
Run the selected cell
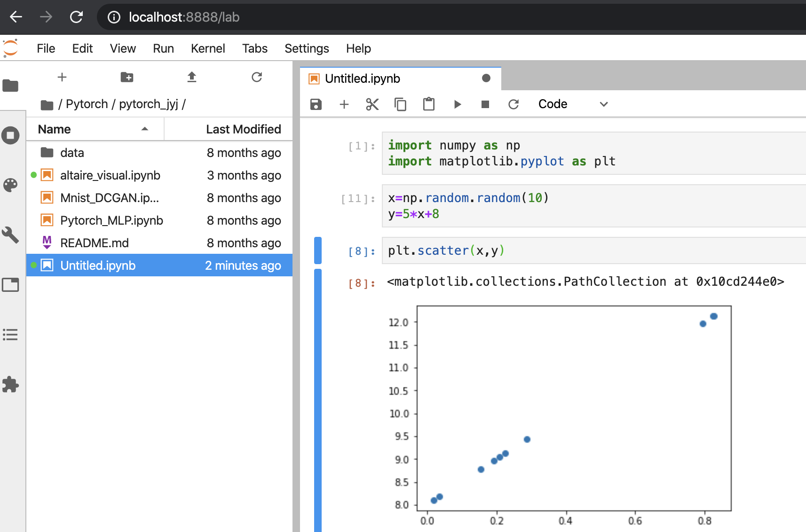pyautogui.click(x=457, y=104)
